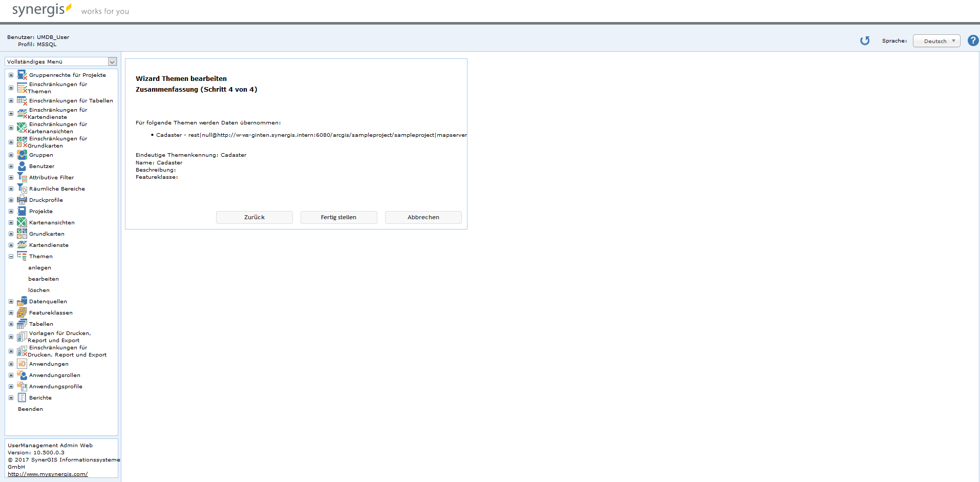
Task: Click the Attributive Filter icon
Action: (x=22, y=177)
